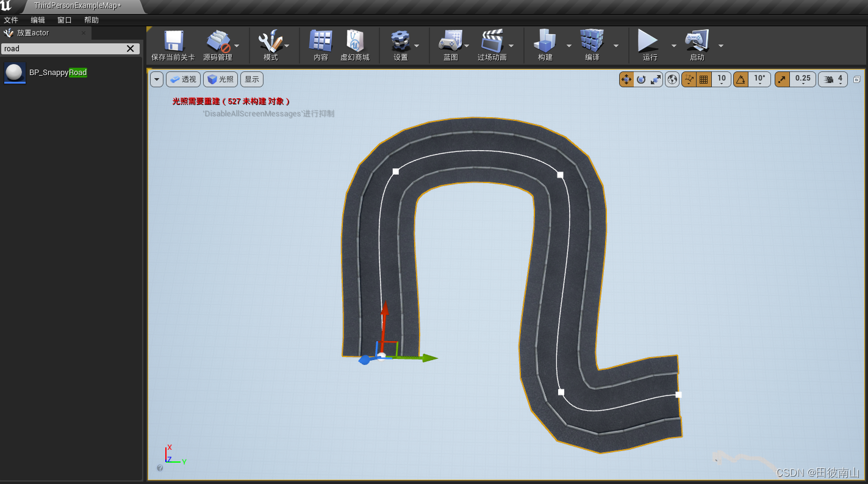This screenshot has width=868, height=484.
Task: Click the maximize viewport icon
Action: 857,79
